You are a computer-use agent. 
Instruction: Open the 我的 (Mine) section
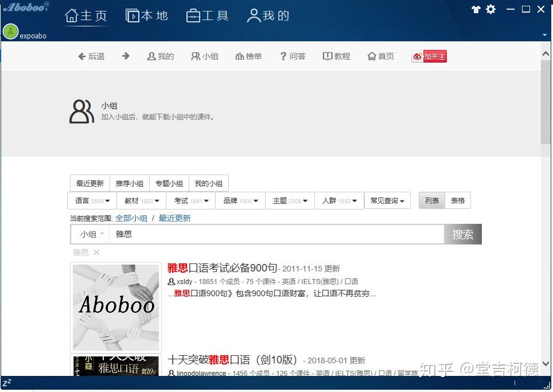pos(268,15)
